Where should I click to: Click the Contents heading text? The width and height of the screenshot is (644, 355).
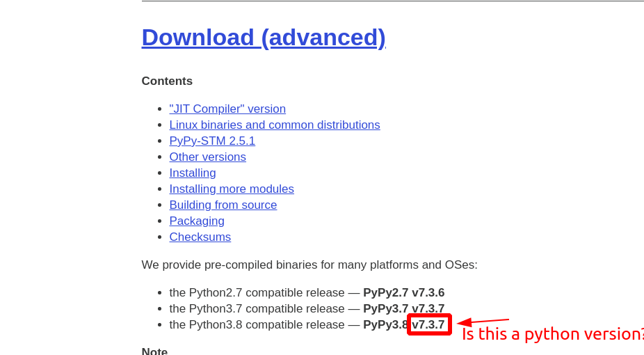click(x=167, y=81)
